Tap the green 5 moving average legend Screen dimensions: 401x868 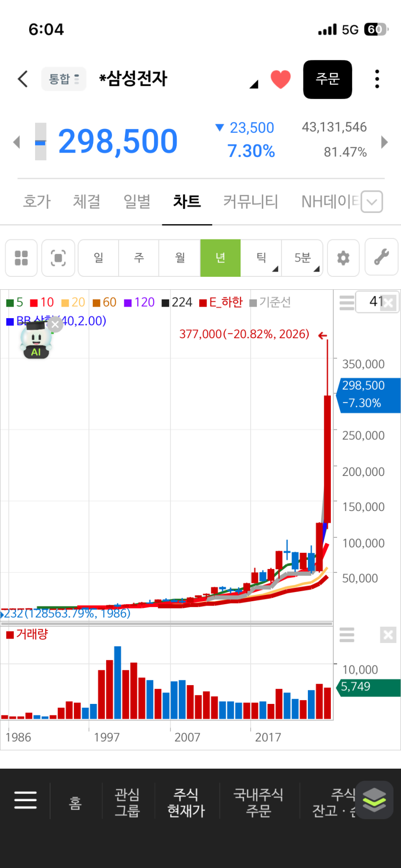[14, 302]
